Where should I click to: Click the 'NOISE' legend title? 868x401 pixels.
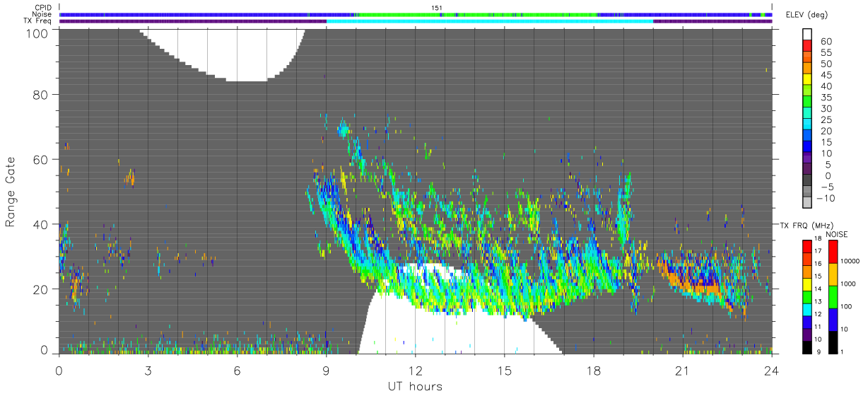[836, 233]
